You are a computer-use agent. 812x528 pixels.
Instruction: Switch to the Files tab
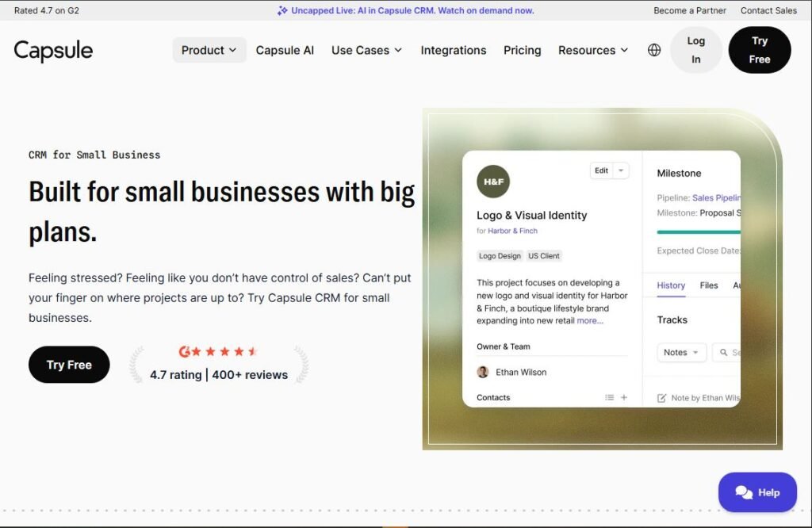(x=708, y=285)
